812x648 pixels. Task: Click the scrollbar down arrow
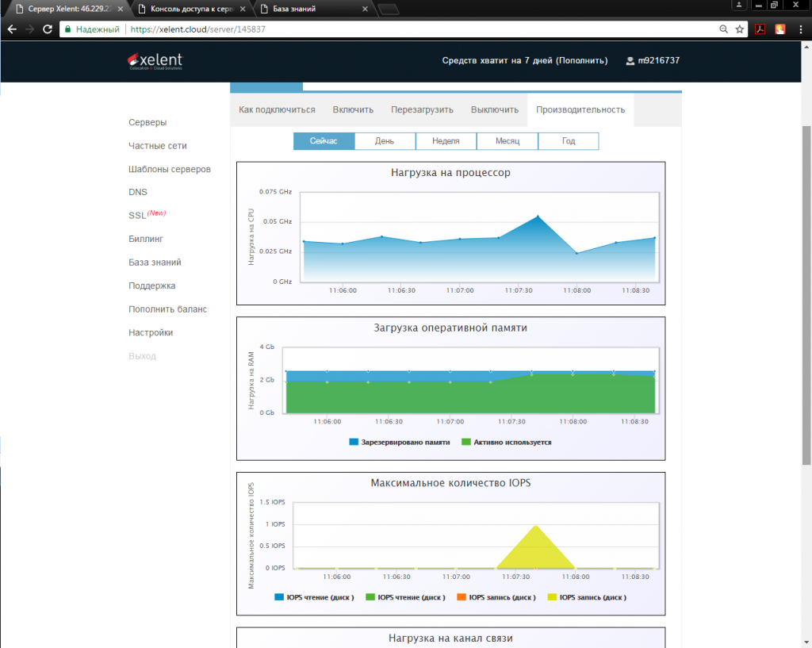click(x=806, y=643)
